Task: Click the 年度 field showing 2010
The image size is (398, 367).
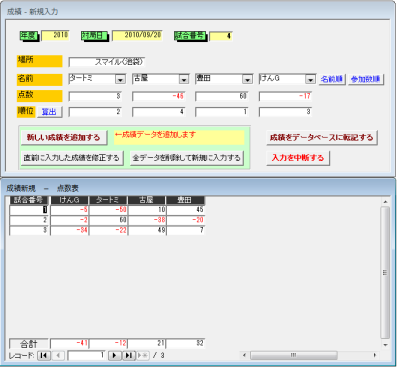Action: pos(55,35)
